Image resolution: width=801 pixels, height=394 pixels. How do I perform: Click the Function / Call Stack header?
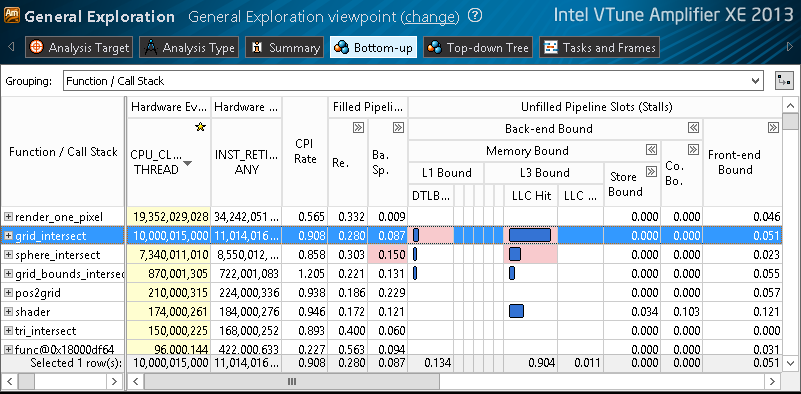tap(63, 152)
